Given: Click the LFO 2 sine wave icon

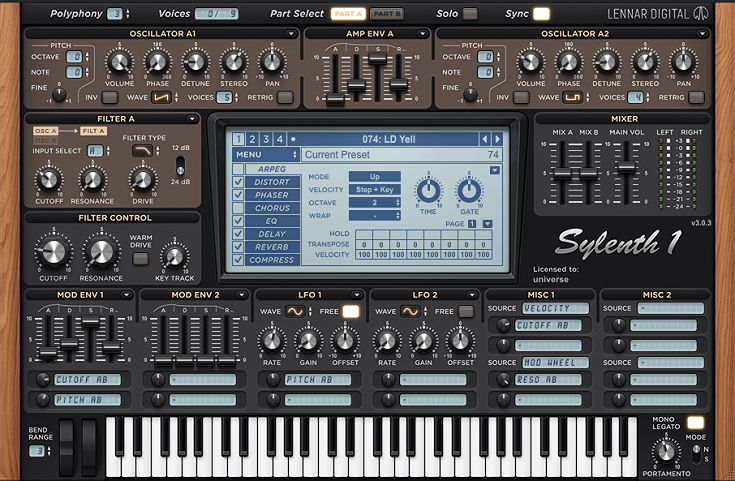Looking at the screenshot, I should coord(410,311).
